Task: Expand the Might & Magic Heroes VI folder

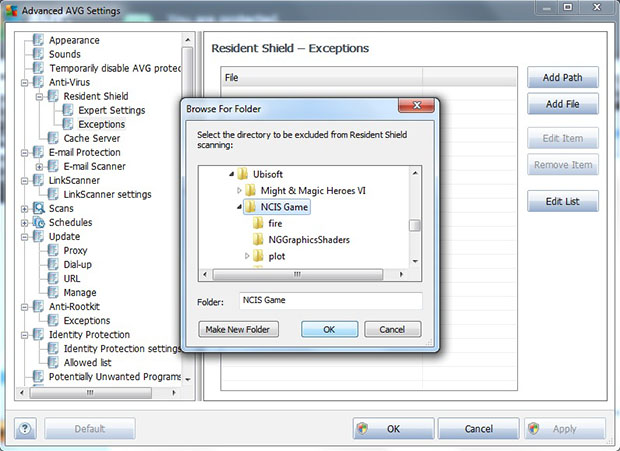Action: (239, 191)
